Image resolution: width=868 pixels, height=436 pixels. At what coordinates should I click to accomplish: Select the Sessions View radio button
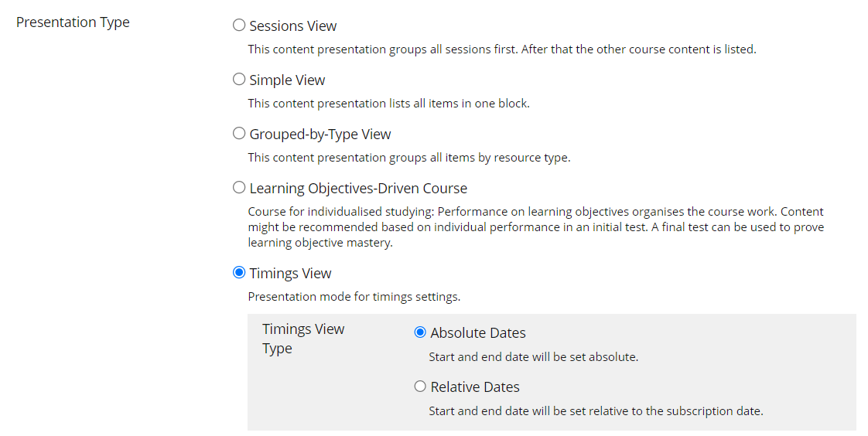(x=239, y=26)
